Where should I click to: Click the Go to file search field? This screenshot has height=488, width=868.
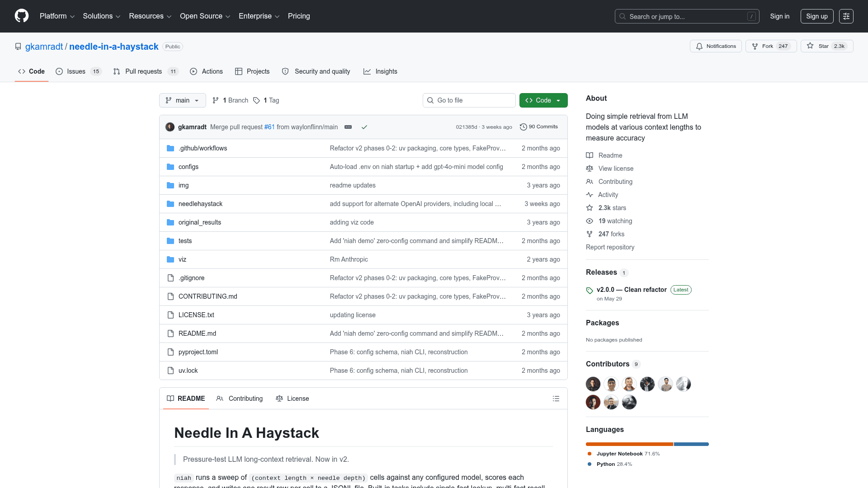[469, 100]
